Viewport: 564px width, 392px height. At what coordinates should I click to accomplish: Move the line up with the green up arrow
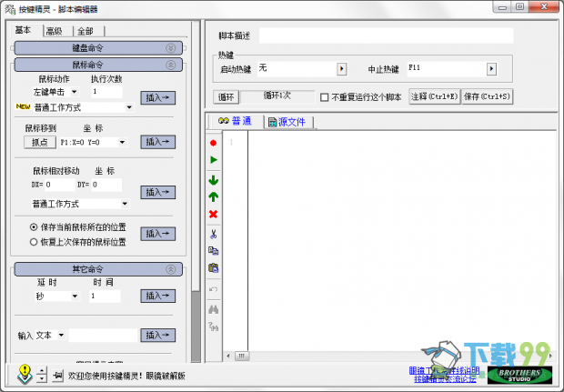(213, 196)
